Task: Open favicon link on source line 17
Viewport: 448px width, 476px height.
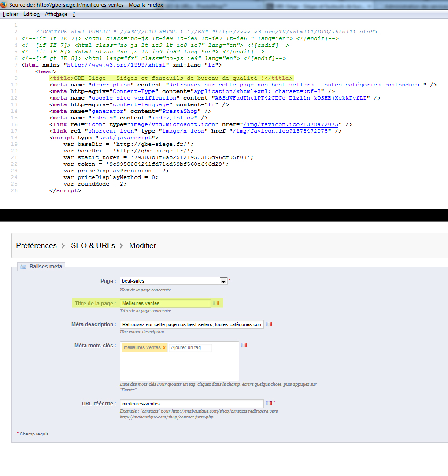Action: 280,131
